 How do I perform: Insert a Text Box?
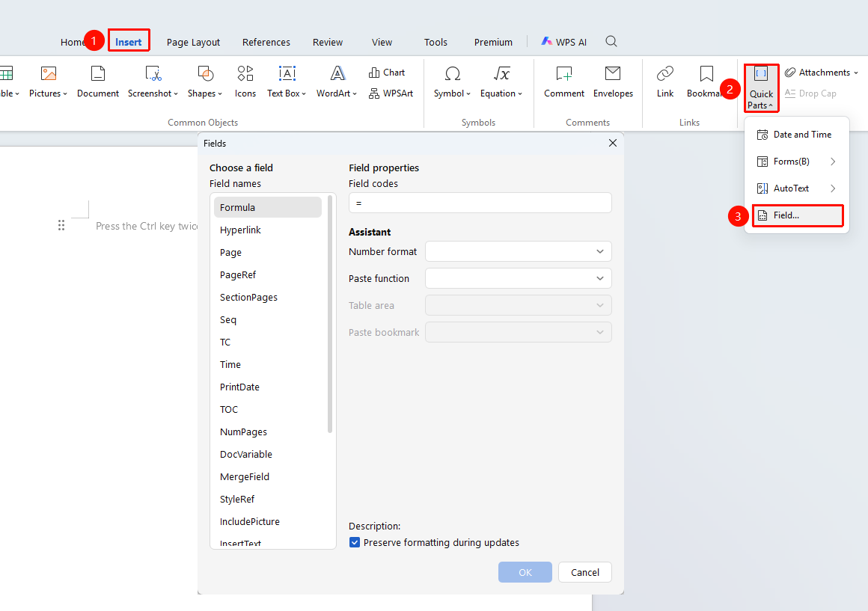pos(287,82)
